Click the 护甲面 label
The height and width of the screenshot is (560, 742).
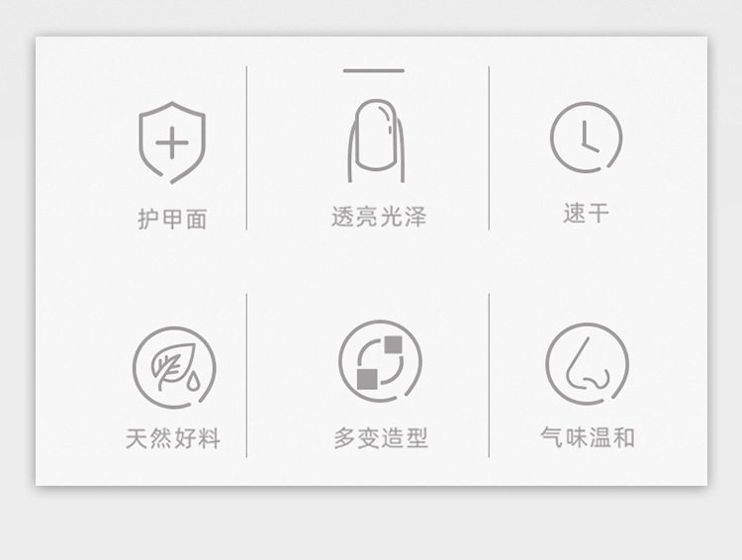point(172,220)
